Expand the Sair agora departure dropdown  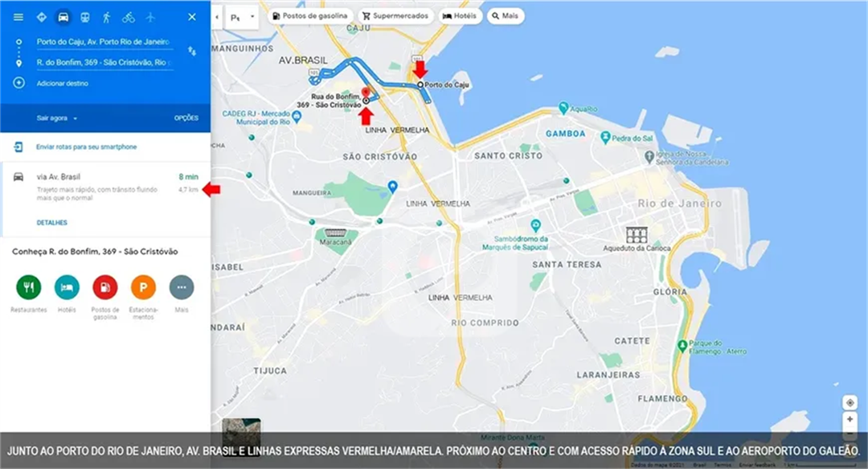57,118
